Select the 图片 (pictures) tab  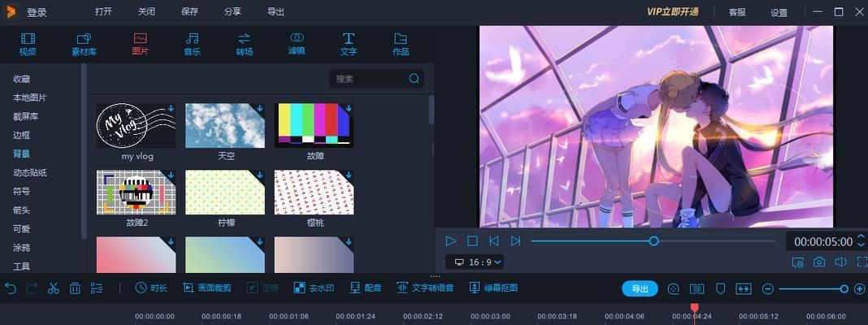pos(140,45)
